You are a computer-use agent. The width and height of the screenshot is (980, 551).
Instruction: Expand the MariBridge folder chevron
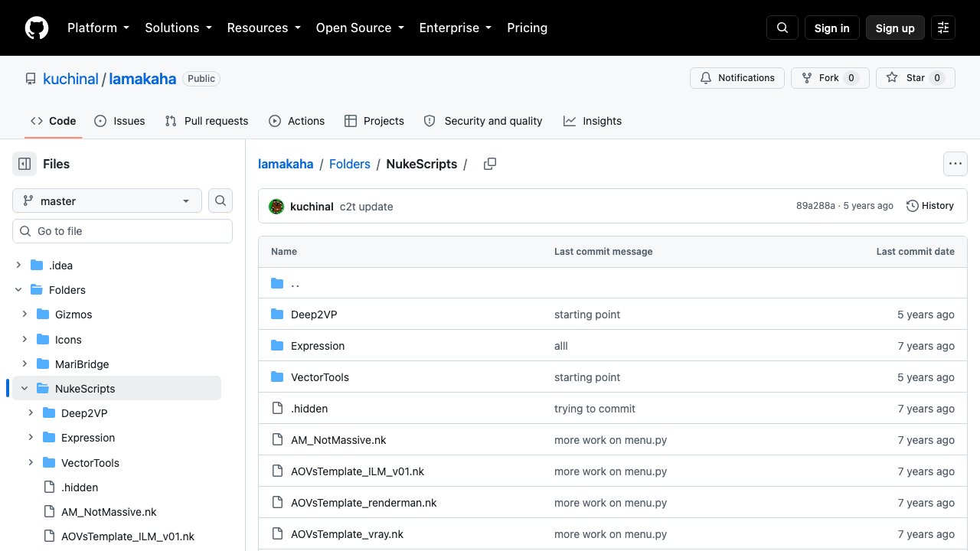[24, 364]
